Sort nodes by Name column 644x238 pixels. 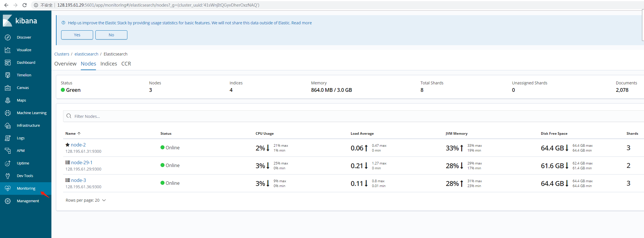click(x=73, y=134)
